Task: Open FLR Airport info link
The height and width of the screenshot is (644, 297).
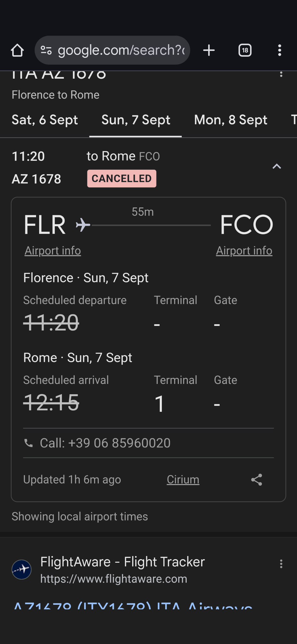Action: (53, 251)
